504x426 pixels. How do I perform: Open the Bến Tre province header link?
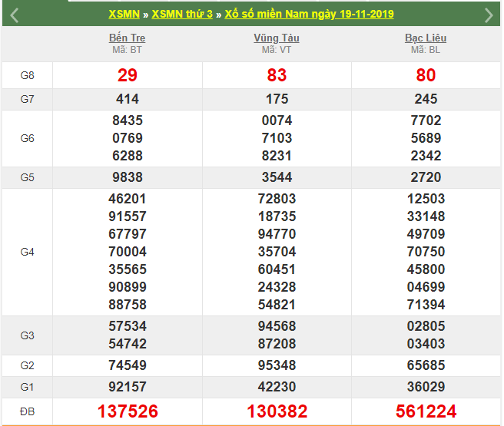pos(128,38)
